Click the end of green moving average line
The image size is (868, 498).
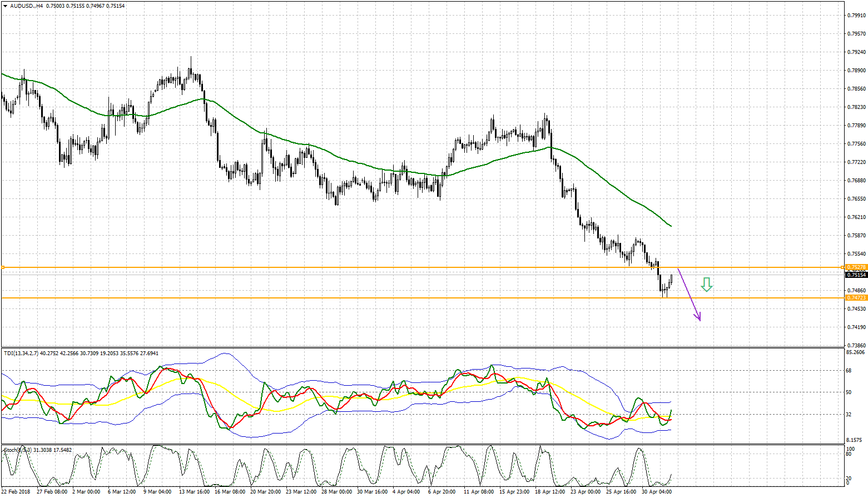pos(671,226)
